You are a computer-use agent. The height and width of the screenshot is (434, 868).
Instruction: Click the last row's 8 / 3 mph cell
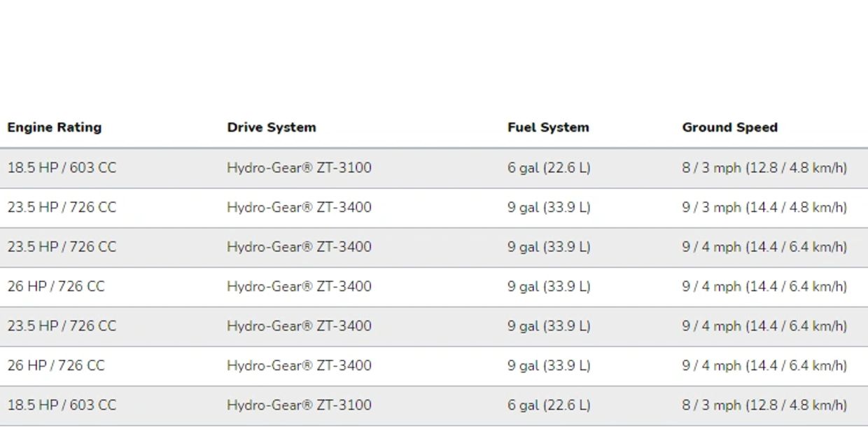coord(764,405)
